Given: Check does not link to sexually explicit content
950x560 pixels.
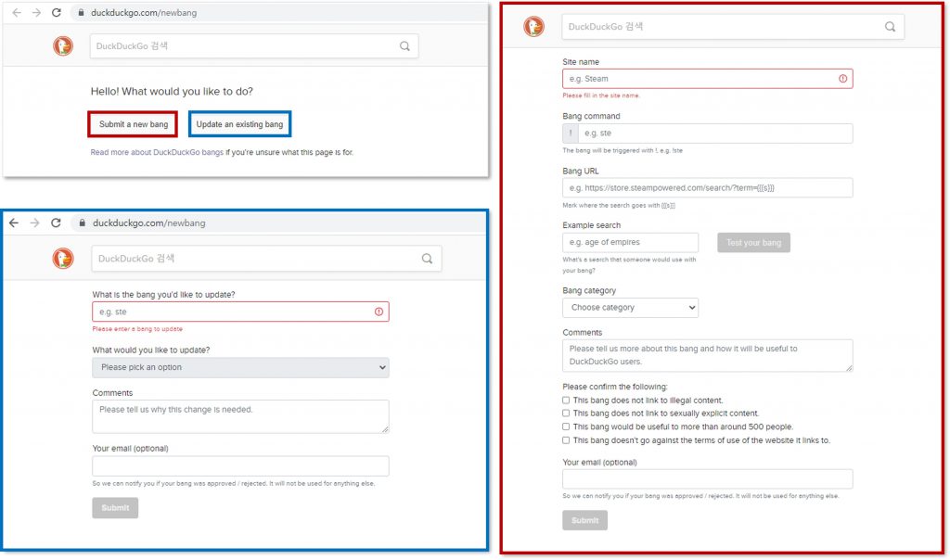Looking at the screenshot, I should (x=566, y=414).
